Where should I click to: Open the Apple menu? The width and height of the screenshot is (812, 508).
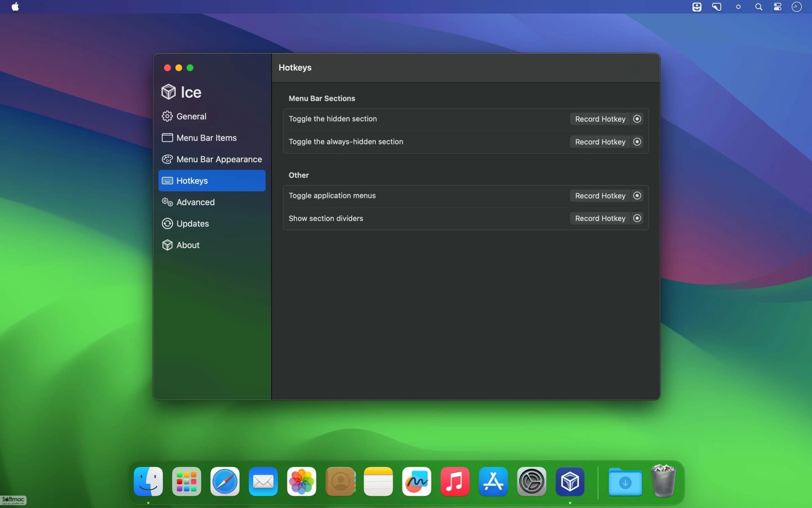pyautogui.click(x=15, y=7)
